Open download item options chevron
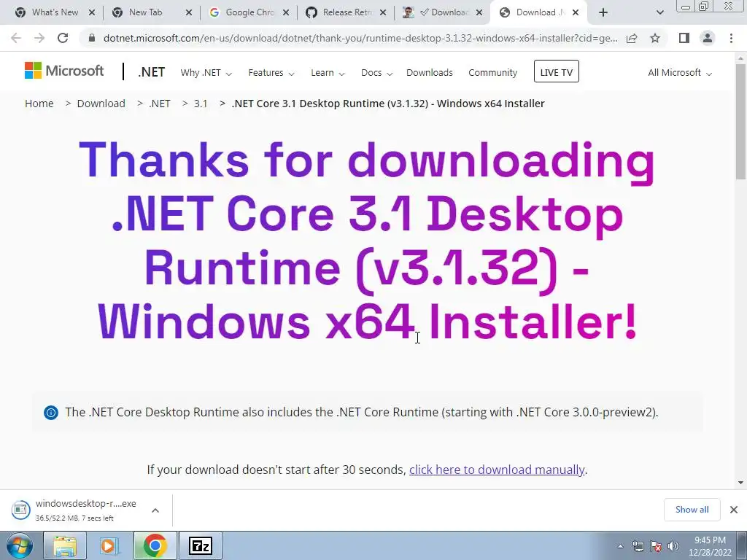Image resolution: width=747 pixels, height=560 pixels. [155, 510]
